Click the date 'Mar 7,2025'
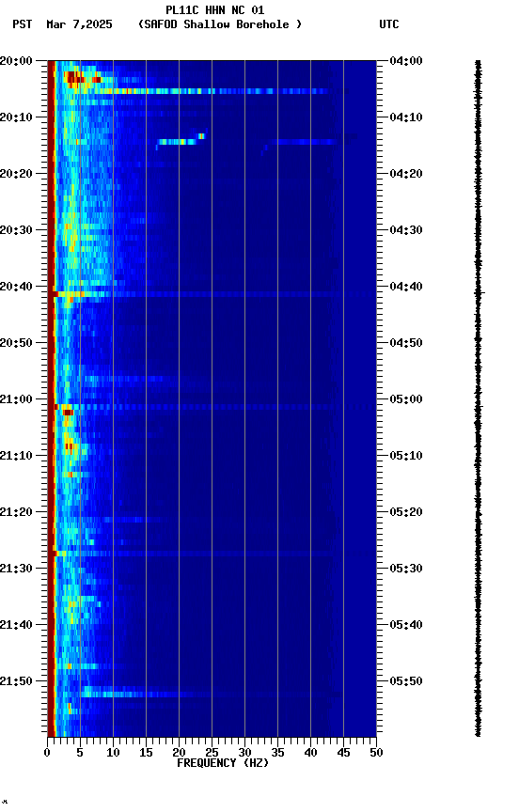This screenshot has height=812, width=519. 79,24
